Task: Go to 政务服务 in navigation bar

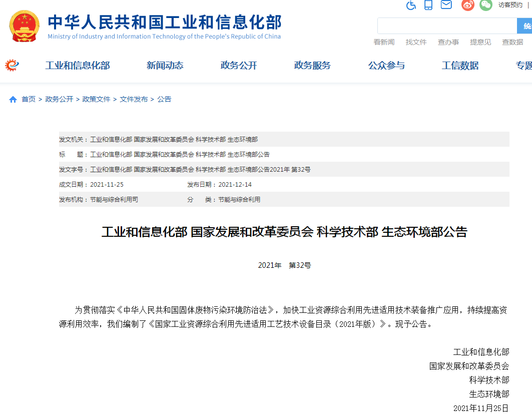Action: coord(312,66)
